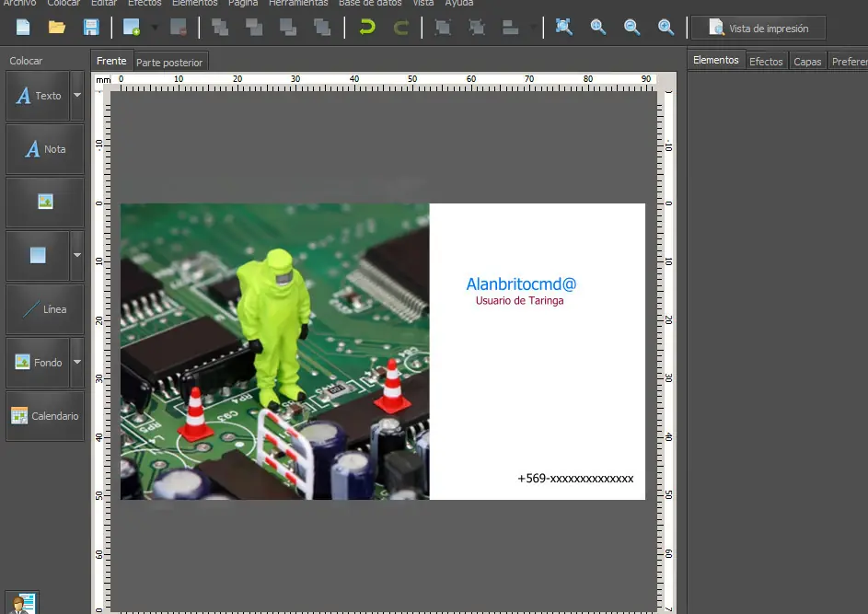Image resolution: width=868 pixels, height=614 pixels.
Task: Select the Alanbritocmd@ text on the card
Action: [x=521, y=284]
